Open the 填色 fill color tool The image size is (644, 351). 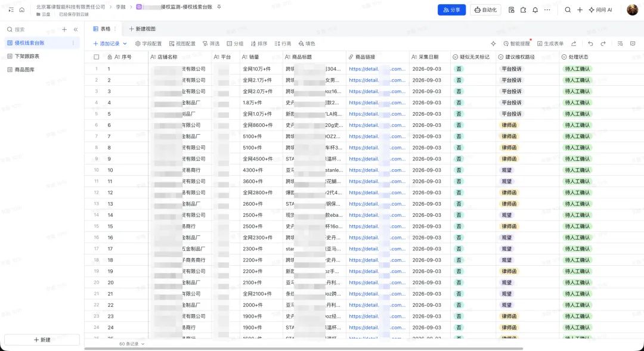point(307,44)
